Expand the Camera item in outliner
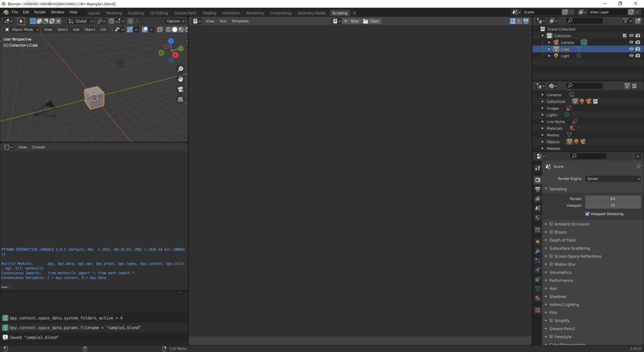Image resolution: width=644 pixels, height=352 pixels. tap(549, 42)
